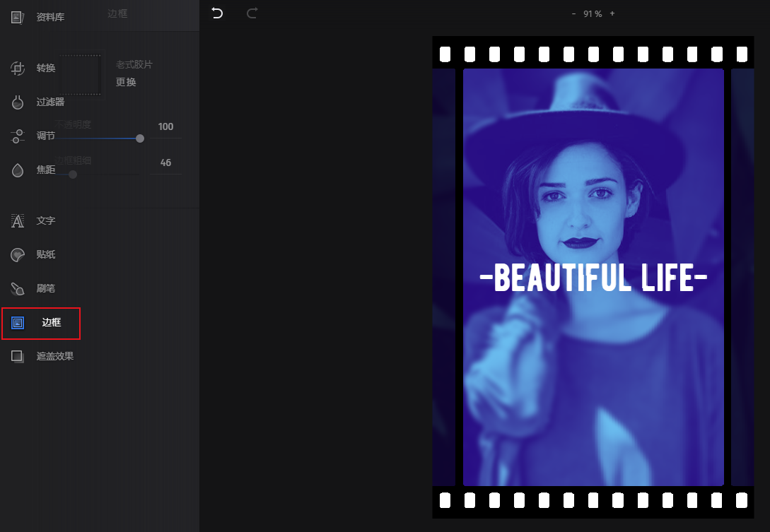The height and width of the screenshot is (532, 770).
Task: Open the 焦距 focus droplet icon
Action: click(18, 170)
